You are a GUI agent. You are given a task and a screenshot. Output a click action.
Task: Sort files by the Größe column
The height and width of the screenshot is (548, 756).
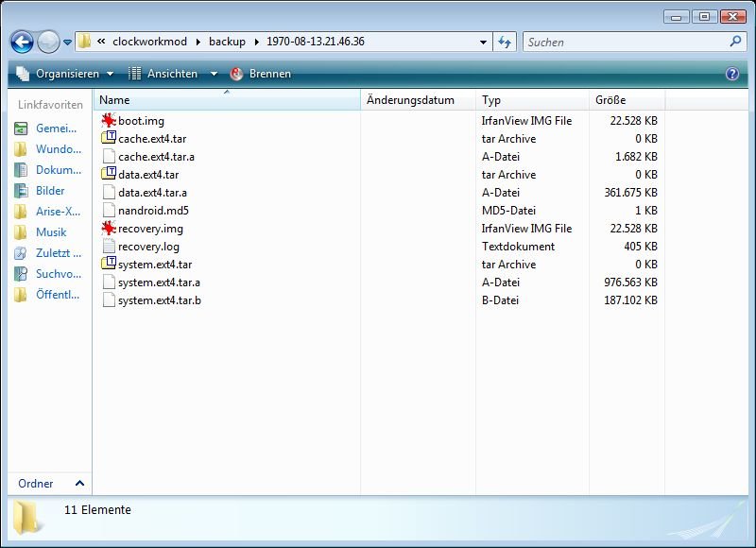click(627, 100)
